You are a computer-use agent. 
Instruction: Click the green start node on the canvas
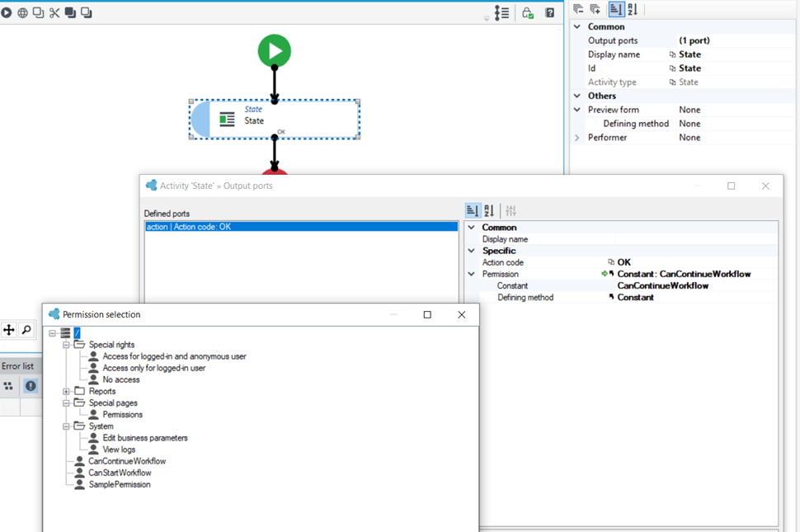pos(275,50)
